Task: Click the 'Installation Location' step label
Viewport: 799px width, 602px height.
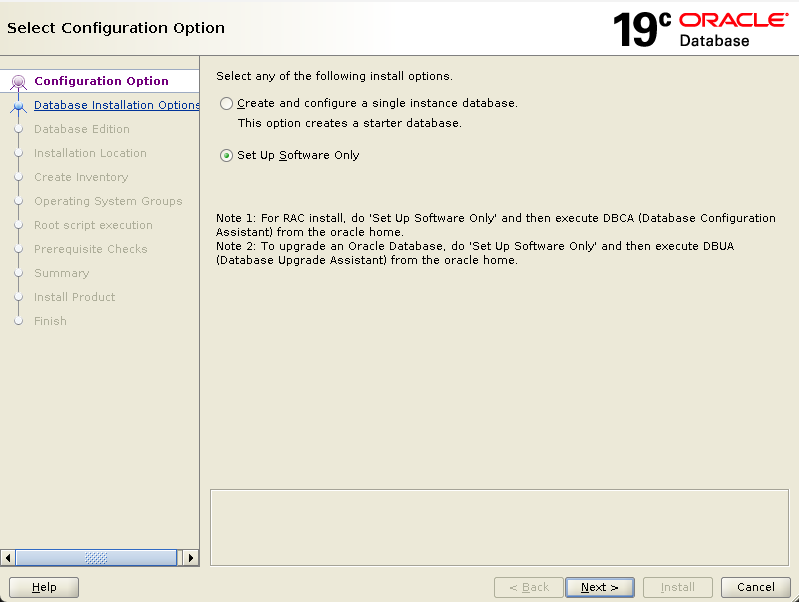Action: (90, 153)
